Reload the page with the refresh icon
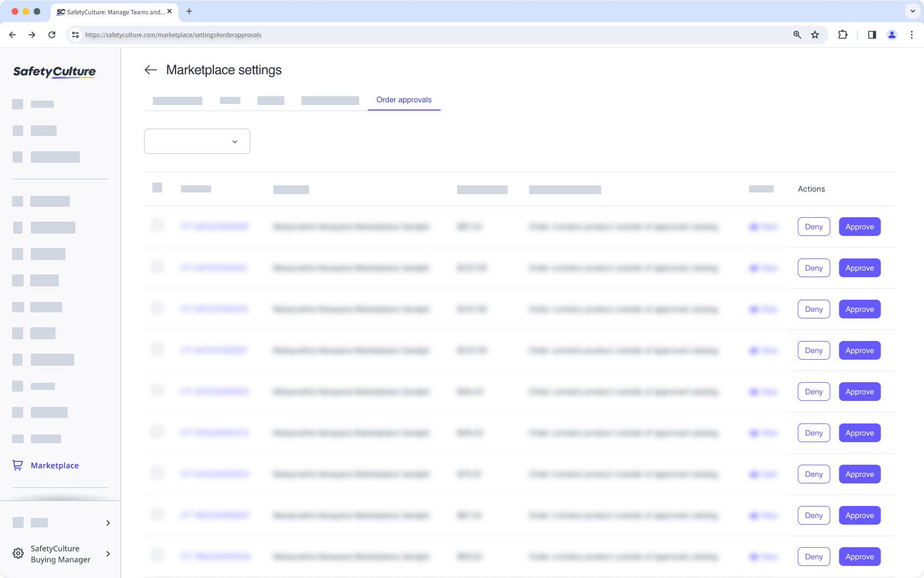 [x=52, y=34]
